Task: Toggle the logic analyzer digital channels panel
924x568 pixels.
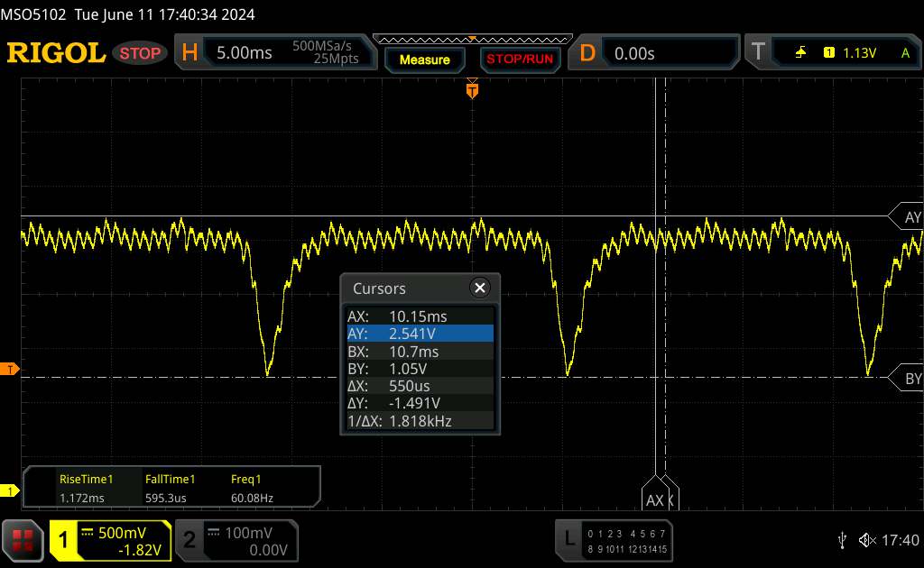Action: [x=614, y=539]
